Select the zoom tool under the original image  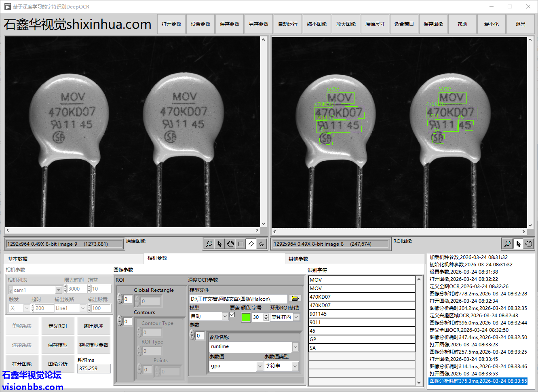pos(209,244)
